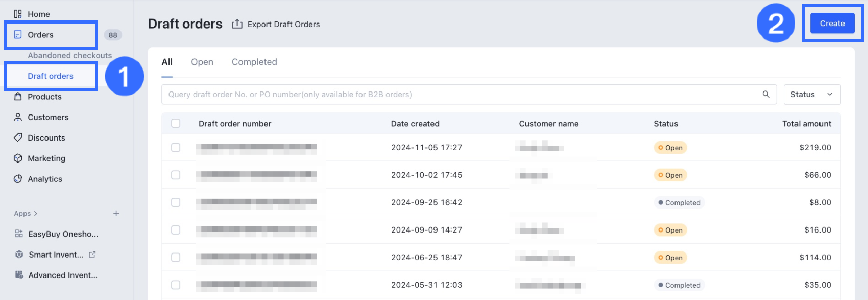The image size is (868, 300).
Task: Click the Products bag icon
Action: (x=18, y=97)
